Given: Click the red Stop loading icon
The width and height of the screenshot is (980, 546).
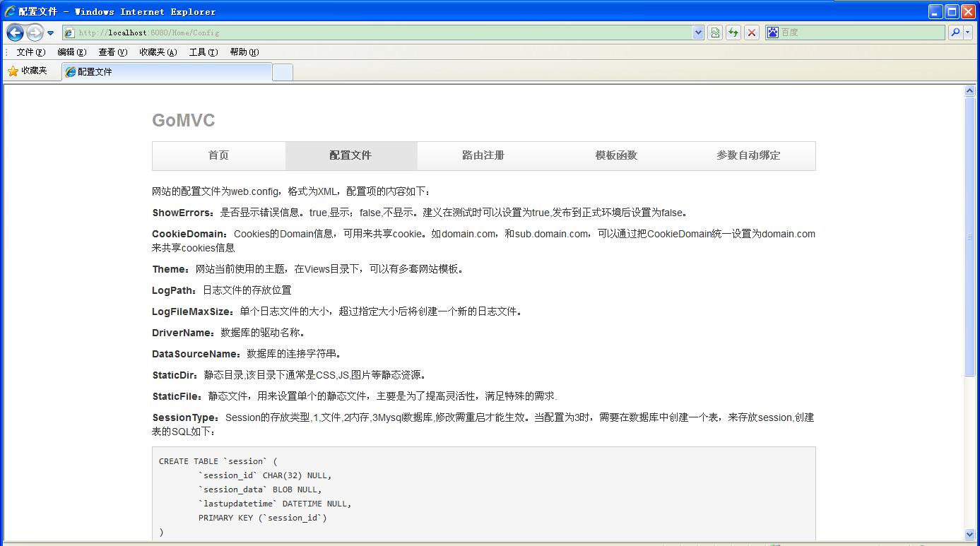Looking at the screenshot, I should pyautogui.click(x=752, y=32).
